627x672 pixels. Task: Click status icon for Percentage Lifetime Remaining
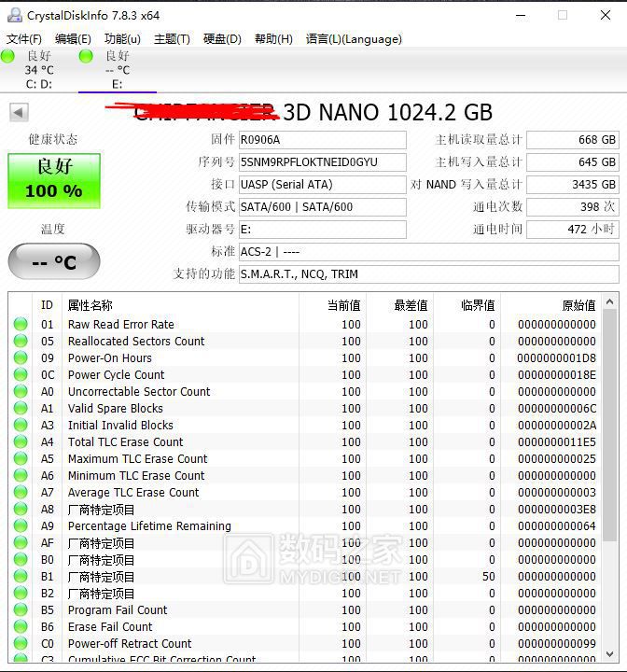(x=21, y=525)
